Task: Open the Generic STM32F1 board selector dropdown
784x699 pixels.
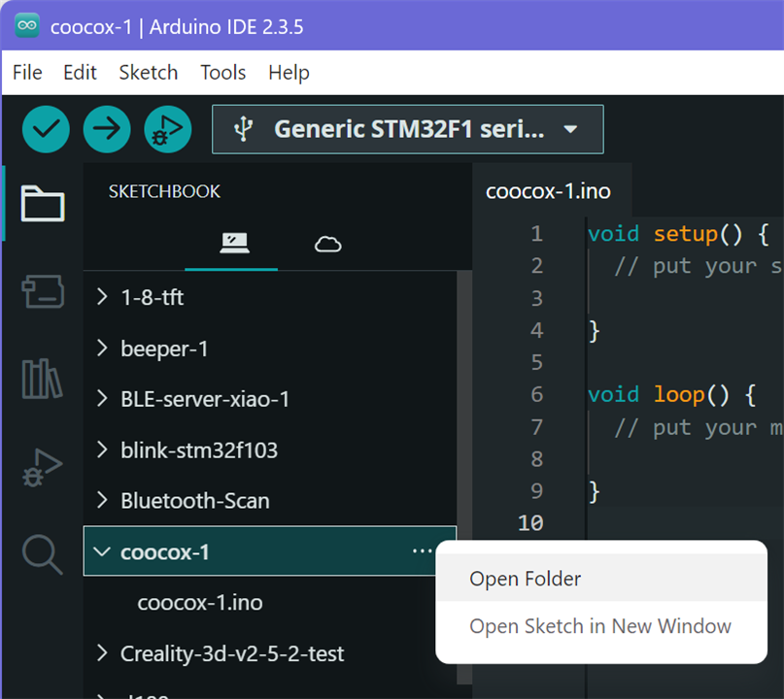Action: pyautogui.click(x=408, y=129)
